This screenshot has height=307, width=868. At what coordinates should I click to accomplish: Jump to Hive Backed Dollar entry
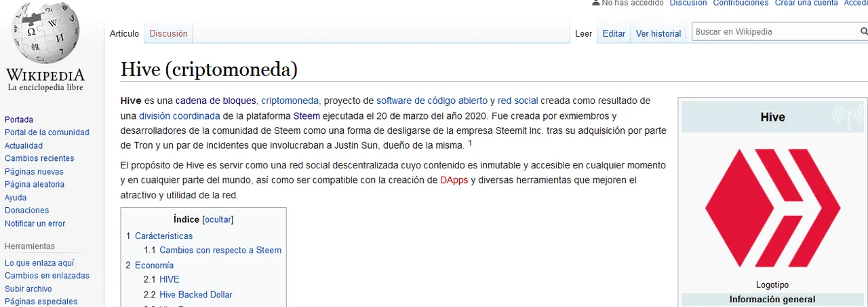point(196,295)
